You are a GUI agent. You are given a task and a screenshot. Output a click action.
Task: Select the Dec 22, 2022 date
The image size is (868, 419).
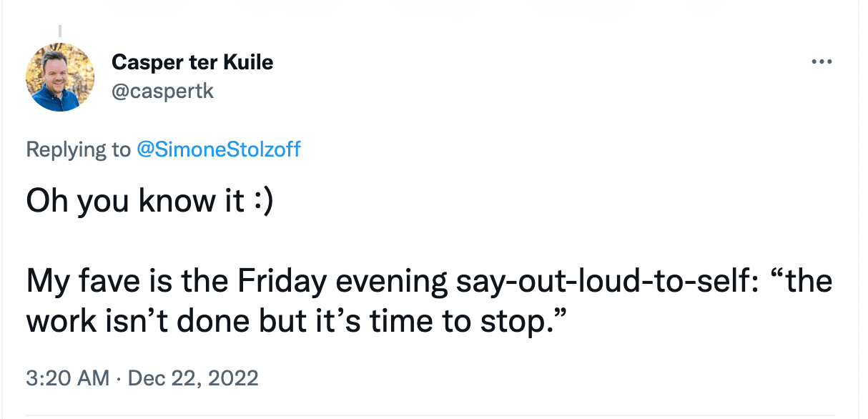tap(192, 378)
